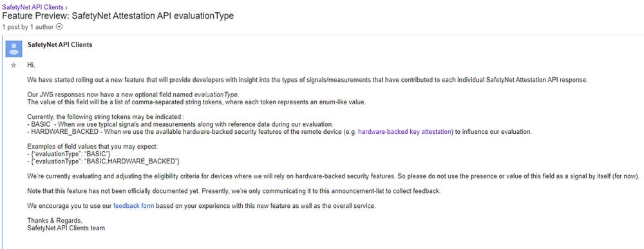Select the blue vertical bar beside the post
The height and width of the screenshot is (249, 644).
tap(3, 142)
